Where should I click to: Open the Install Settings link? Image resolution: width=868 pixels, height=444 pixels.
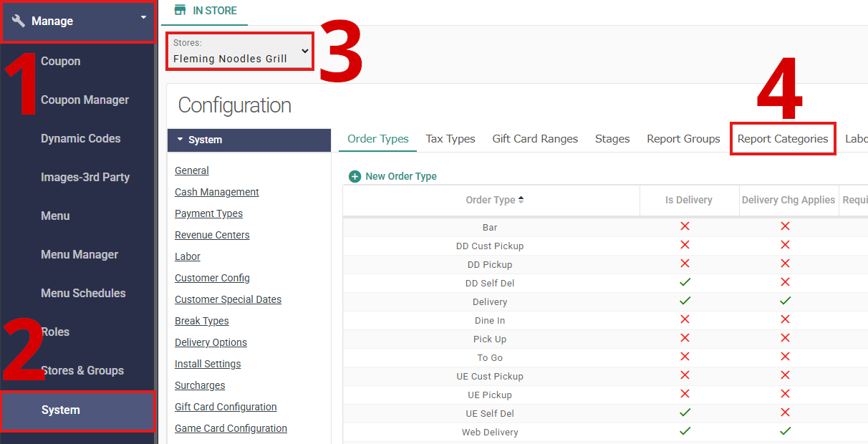click(x=208, y=364)
